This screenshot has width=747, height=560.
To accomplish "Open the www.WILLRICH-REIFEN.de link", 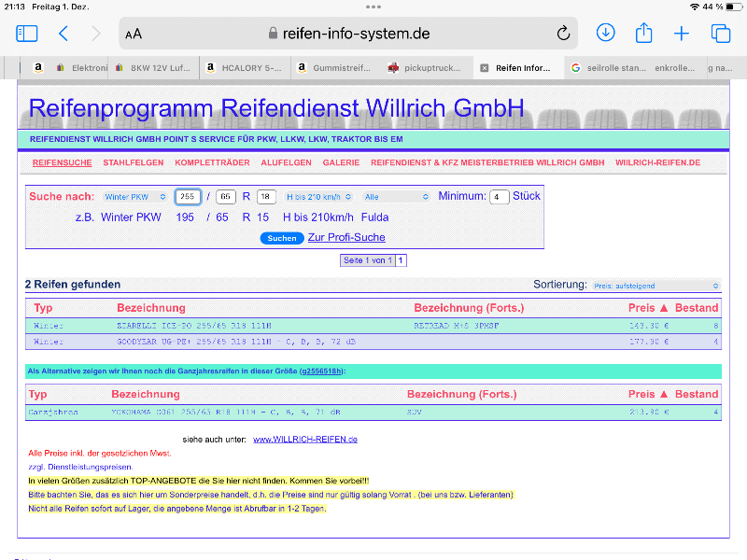I will [x=305, y=439].
